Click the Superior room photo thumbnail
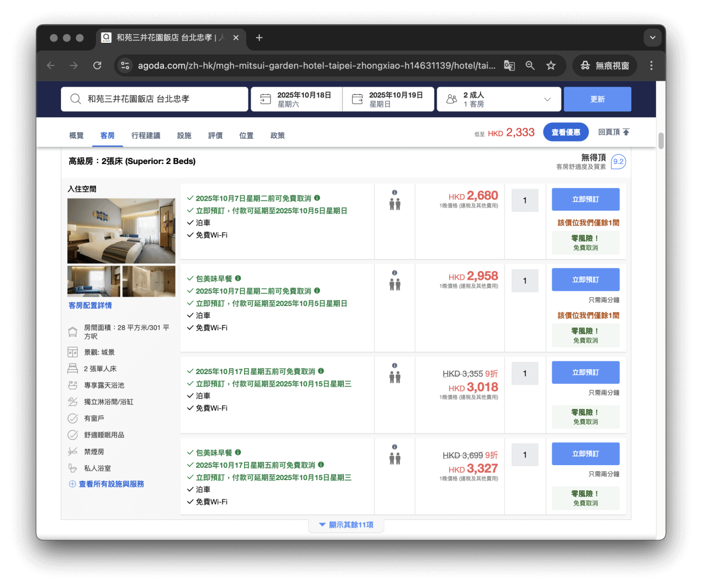Viewport: 702px width, 588px height. 121,230
